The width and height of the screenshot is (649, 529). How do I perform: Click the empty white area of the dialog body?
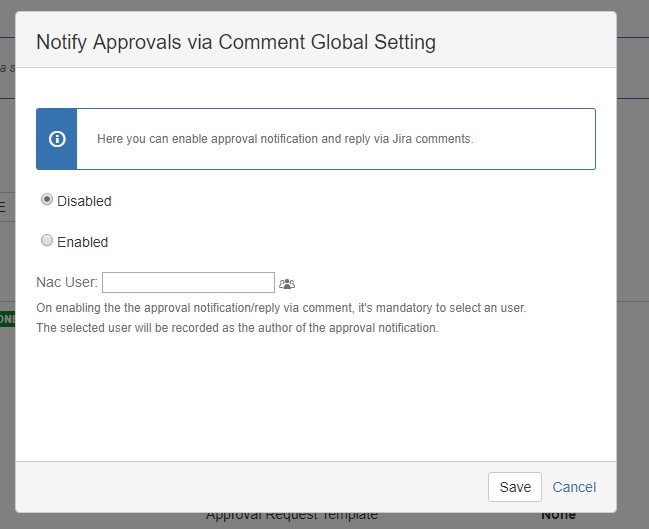(316, 400)
